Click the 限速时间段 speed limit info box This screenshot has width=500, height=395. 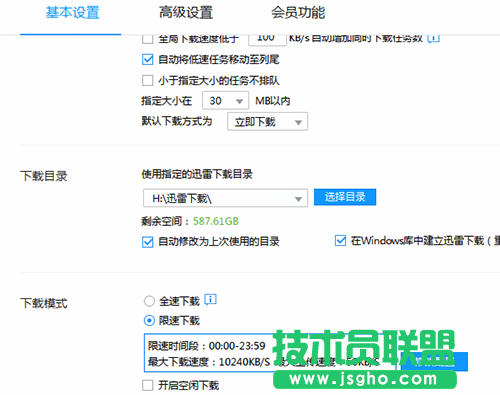pyautogui.click(x=270, y=353)
